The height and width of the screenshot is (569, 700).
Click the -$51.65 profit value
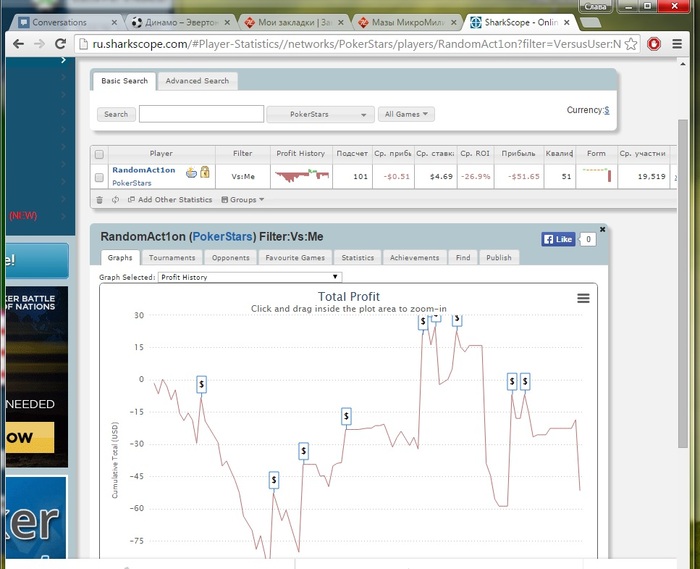coord(523,177)
